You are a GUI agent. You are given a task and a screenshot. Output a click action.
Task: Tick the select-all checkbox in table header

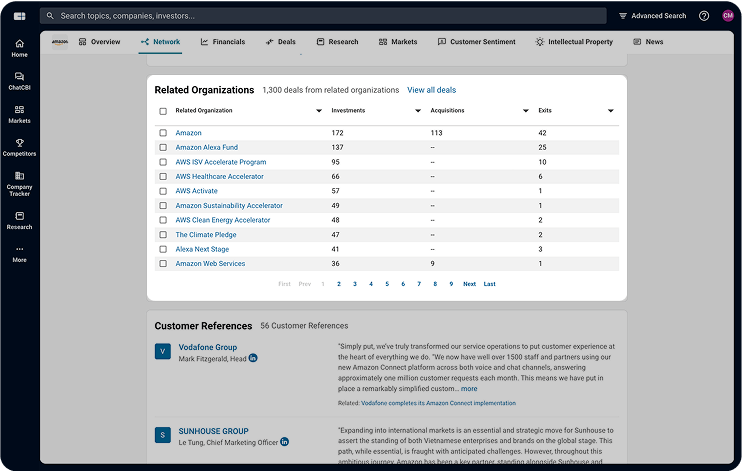point(163,111)
